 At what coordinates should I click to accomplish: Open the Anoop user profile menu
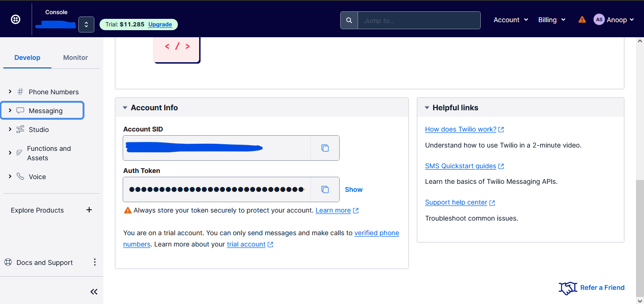614,20
